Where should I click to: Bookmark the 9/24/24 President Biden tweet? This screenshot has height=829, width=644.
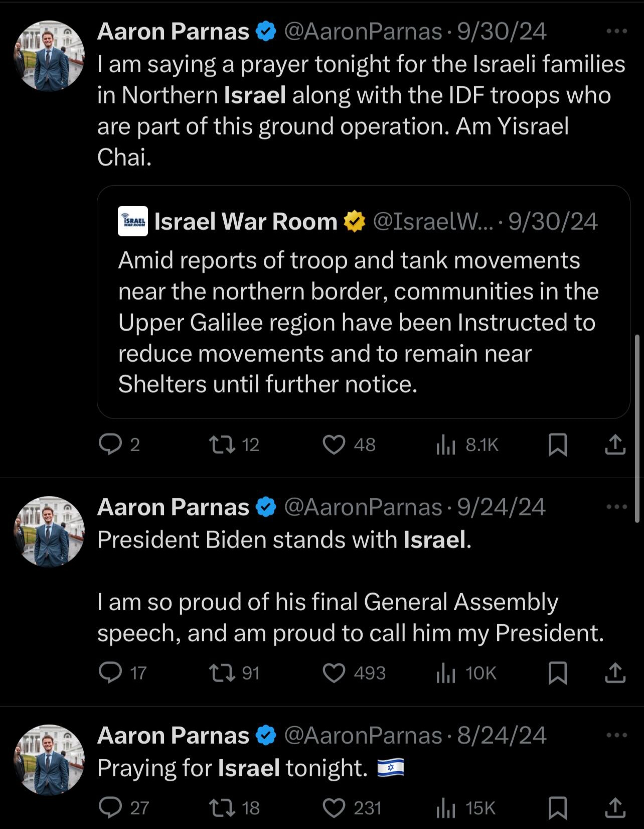558,673
